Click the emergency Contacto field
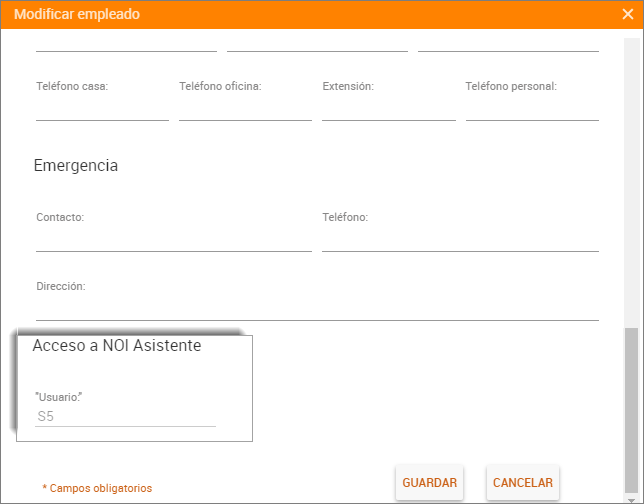 173,239
